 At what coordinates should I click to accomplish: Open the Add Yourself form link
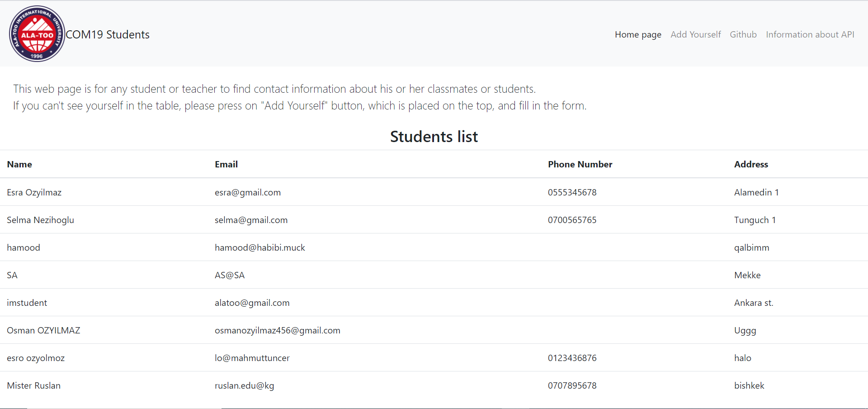click(x=695, y=35)
